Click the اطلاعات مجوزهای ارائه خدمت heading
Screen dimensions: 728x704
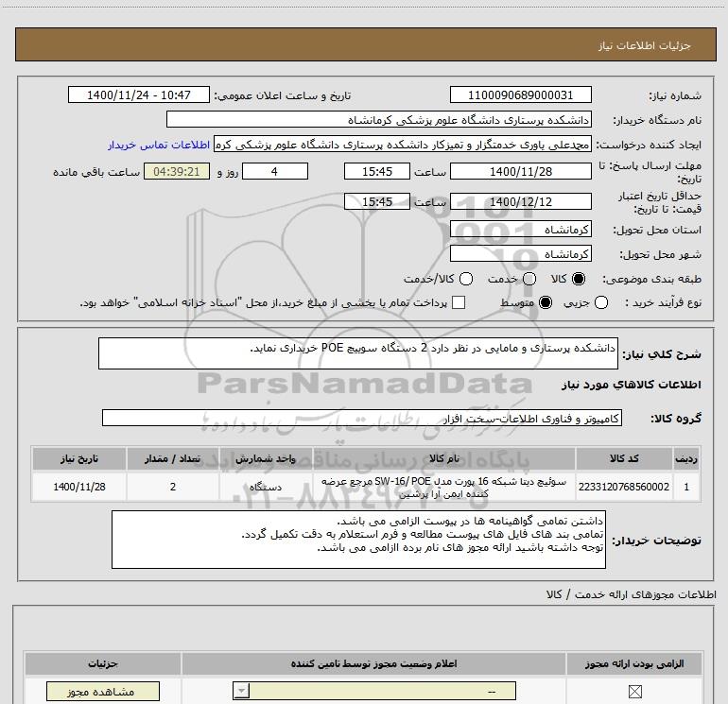coord(631,594)
